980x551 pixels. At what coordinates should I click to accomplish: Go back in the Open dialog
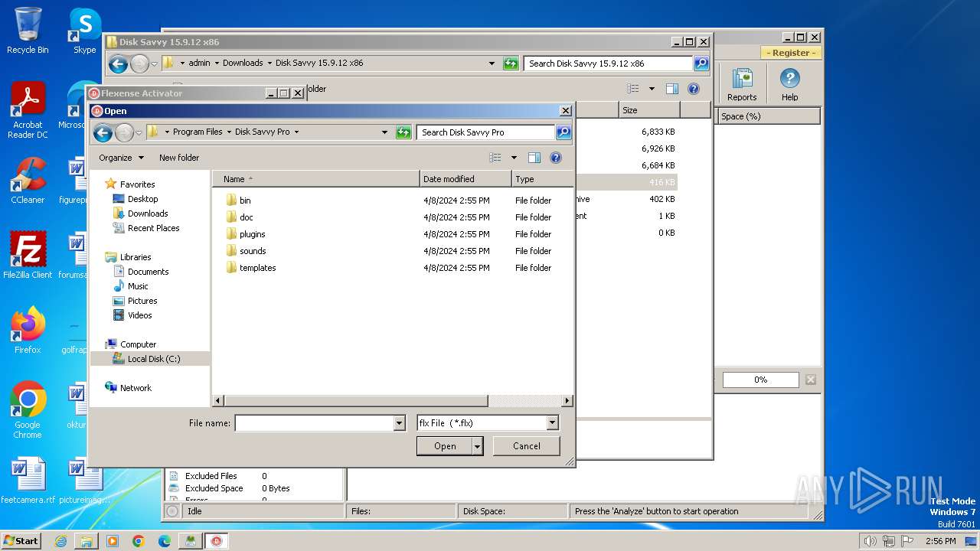103,132
